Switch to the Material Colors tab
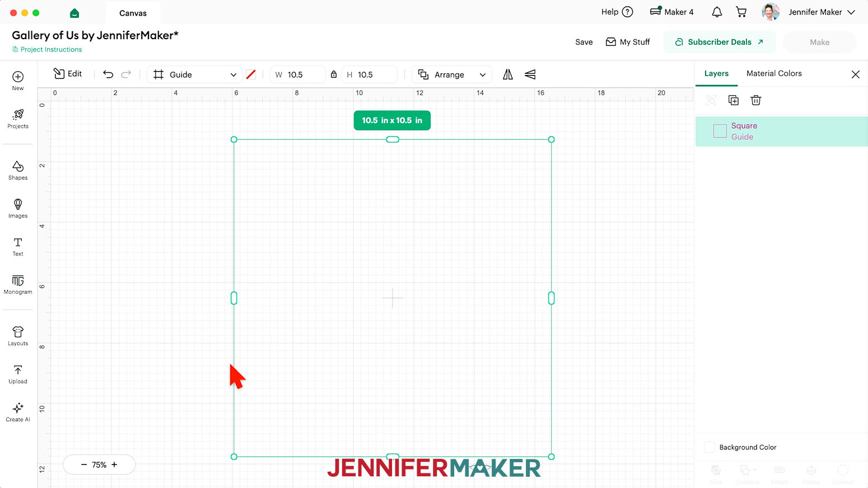Screen dimensions: 868x488 (x=774, y=73)
